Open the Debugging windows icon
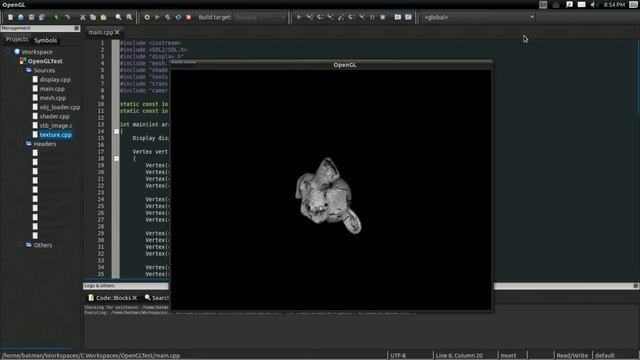 [x=398, y=17]
